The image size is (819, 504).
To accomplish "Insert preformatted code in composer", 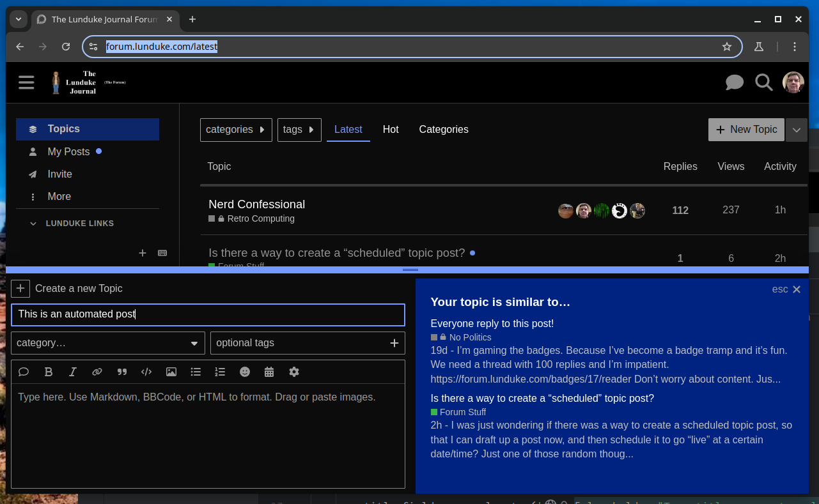I will (146, 372).
